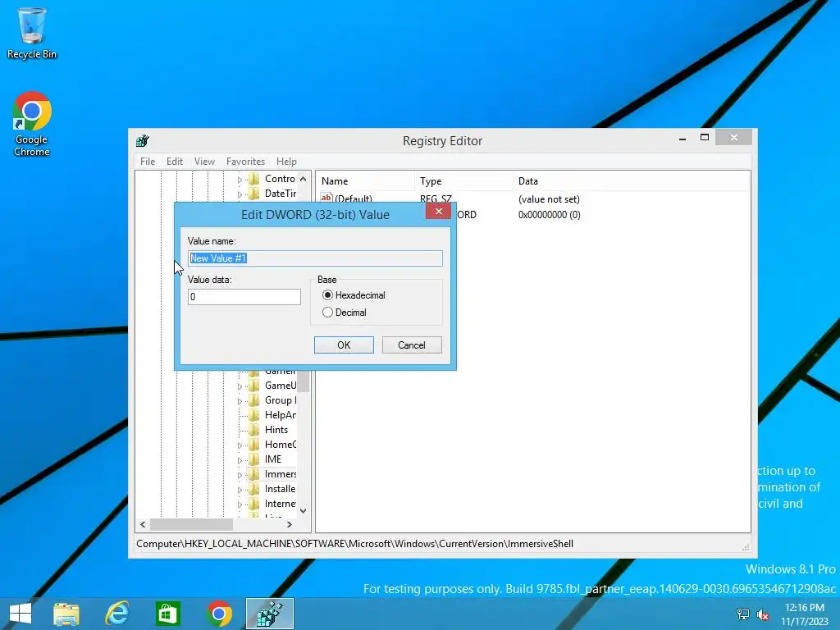840x630 pixels.
Task: Expand the Interne registry key
Action: click(x=240, y=504)
